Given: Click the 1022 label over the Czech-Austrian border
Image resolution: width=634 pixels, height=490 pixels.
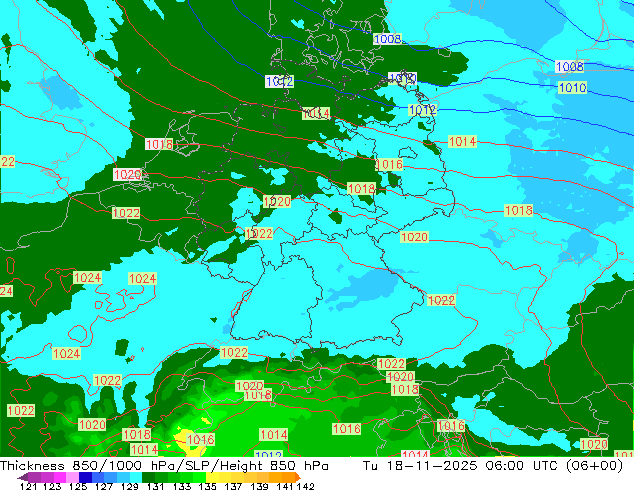Looking at the screenshot, I should pyautogui.click(x=441, y=300).
